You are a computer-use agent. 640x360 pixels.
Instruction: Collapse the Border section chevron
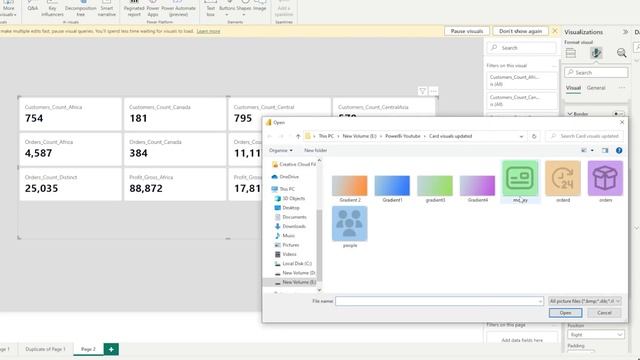tap(570, 114)
